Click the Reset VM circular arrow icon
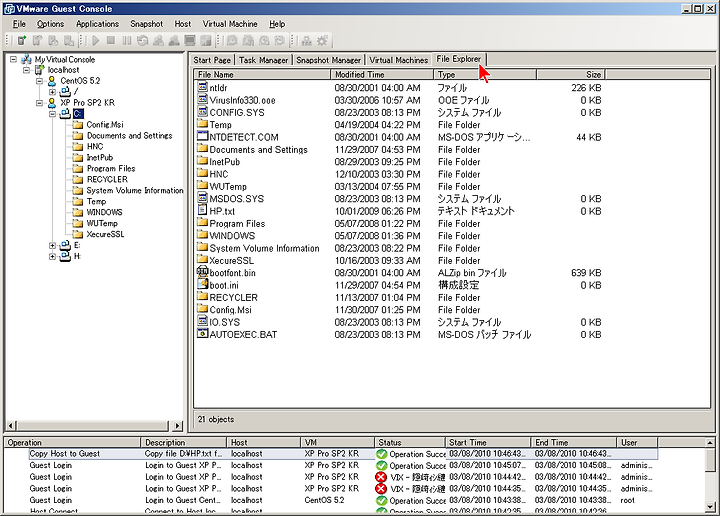The image size is (720, 516). (142, 40)
